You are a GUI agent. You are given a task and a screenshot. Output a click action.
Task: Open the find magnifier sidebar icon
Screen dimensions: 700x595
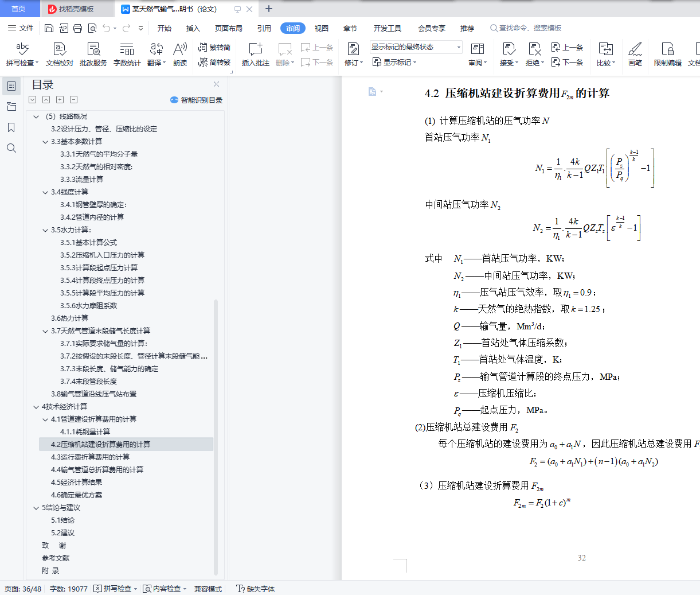coord(11,148)
